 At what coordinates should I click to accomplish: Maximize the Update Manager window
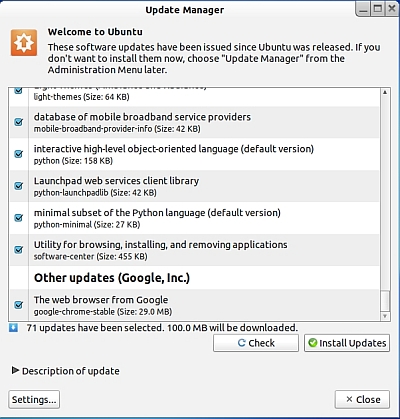click(378, 9)
